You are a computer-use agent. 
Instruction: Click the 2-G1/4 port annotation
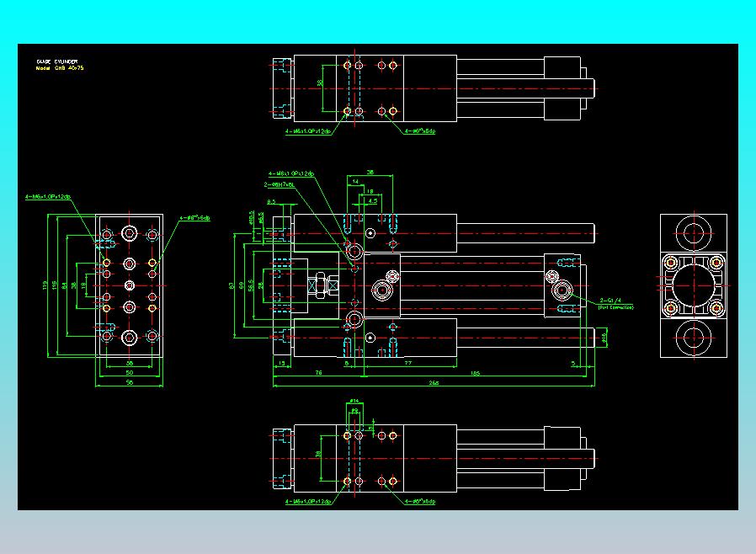pyautogui.click(x=610, y=301)
